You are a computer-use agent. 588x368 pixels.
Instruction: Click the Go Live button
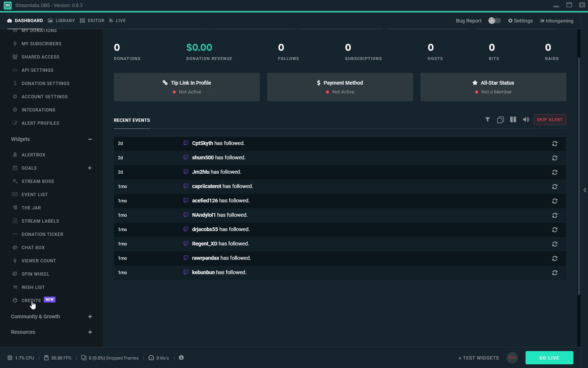click(x=549, y=358)
